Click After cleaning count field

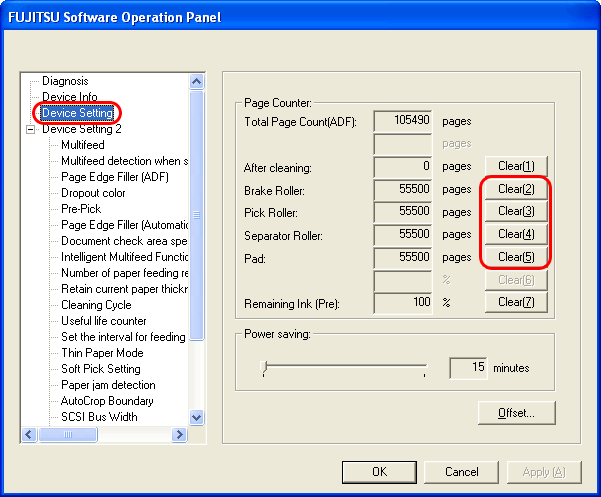click(x=402, y=167)
